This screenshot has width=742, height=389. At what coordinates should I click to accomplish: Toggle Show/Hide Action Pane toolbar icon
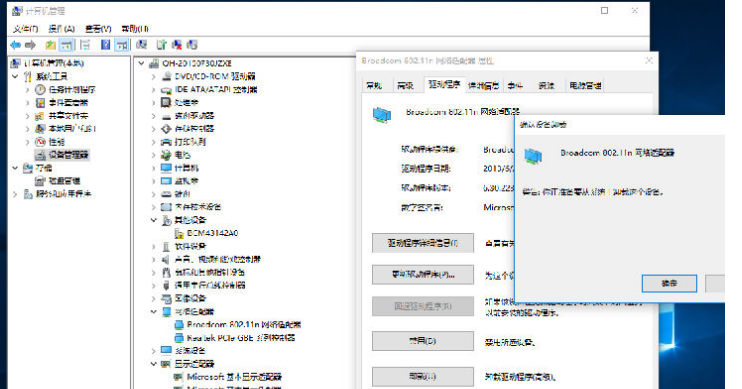(x=122, y=45)
